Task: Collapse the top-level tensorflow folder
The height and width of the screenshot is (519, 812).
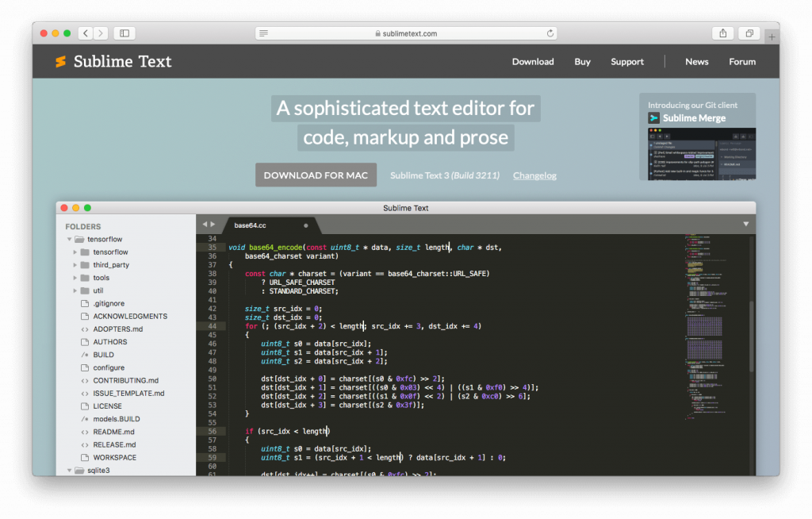Action: tap(70, 239)
